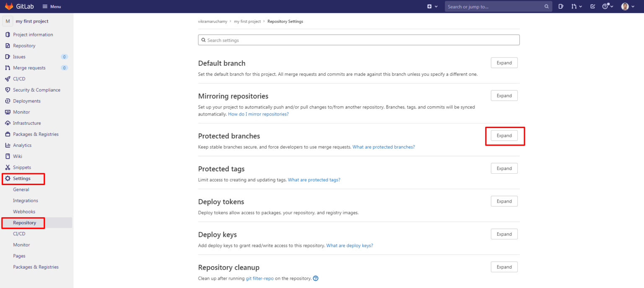Open the new project plus dropdown
This screenshot has width=644, height=288.
(x=432, y=6)
